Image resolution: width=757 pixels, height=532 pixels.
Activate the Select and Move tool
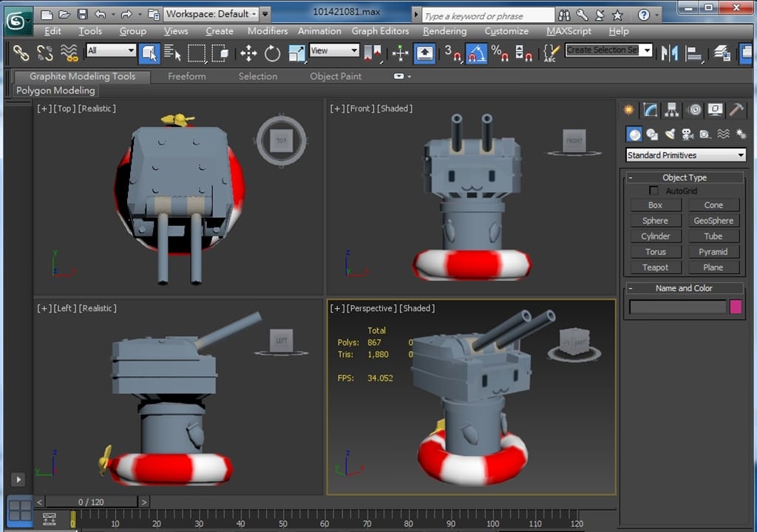coord(248,52)
